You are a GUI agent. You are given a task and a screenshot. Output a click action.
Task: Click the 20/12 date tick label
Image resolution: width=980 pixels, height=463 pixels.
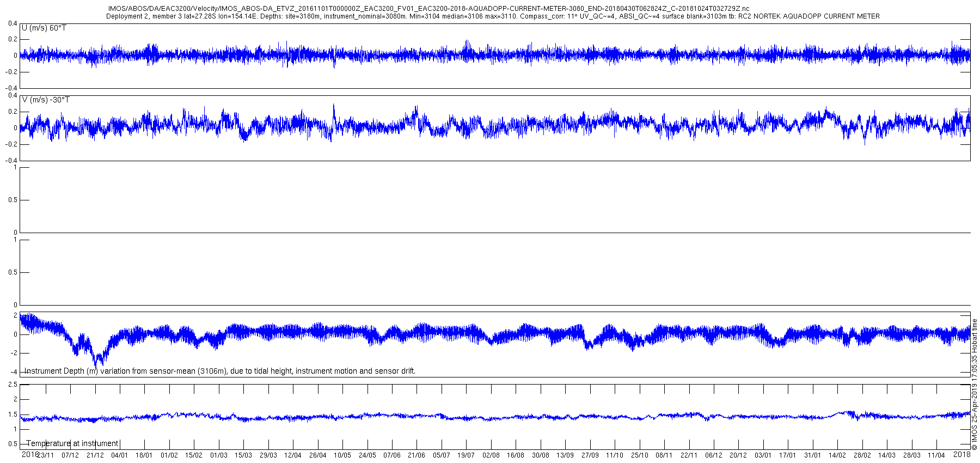pyautogui.click(x=738, y=455)
